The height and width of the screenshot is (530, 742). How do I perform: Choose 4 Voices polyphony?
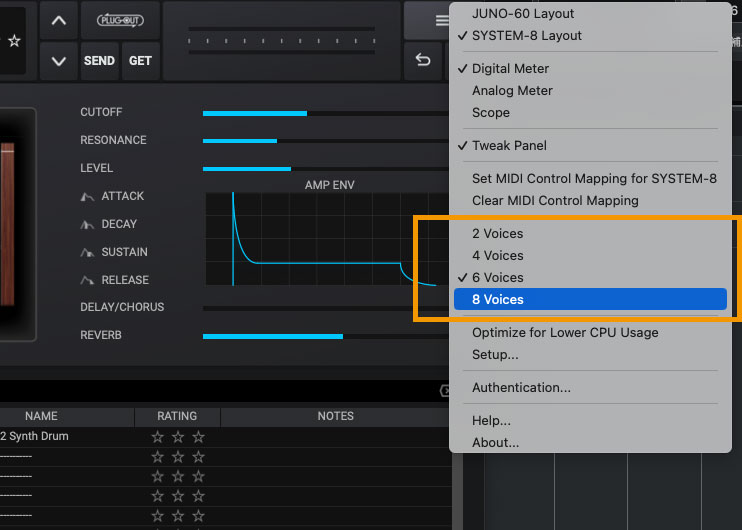(x=590, y=256)
